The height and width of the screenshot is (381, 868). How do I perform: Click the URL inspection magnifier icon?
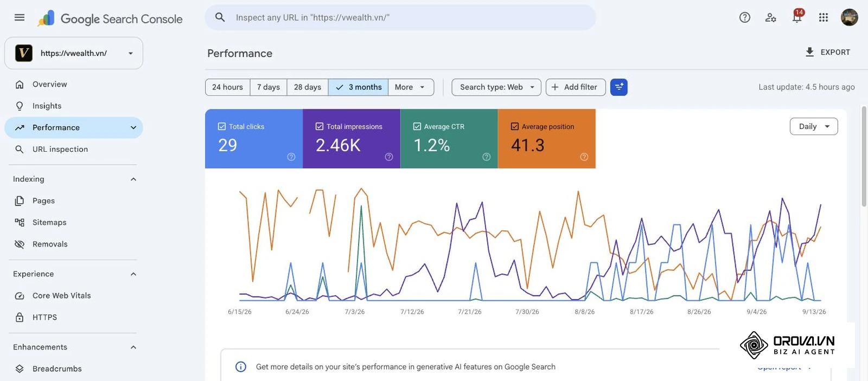[20, 149]
